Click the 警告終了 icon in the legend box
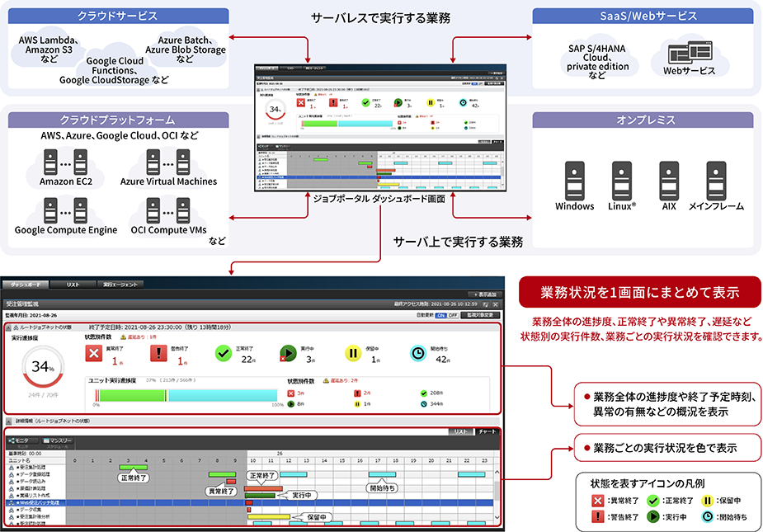The height and width of the screenshot is (532, 763). coord(597,516)
